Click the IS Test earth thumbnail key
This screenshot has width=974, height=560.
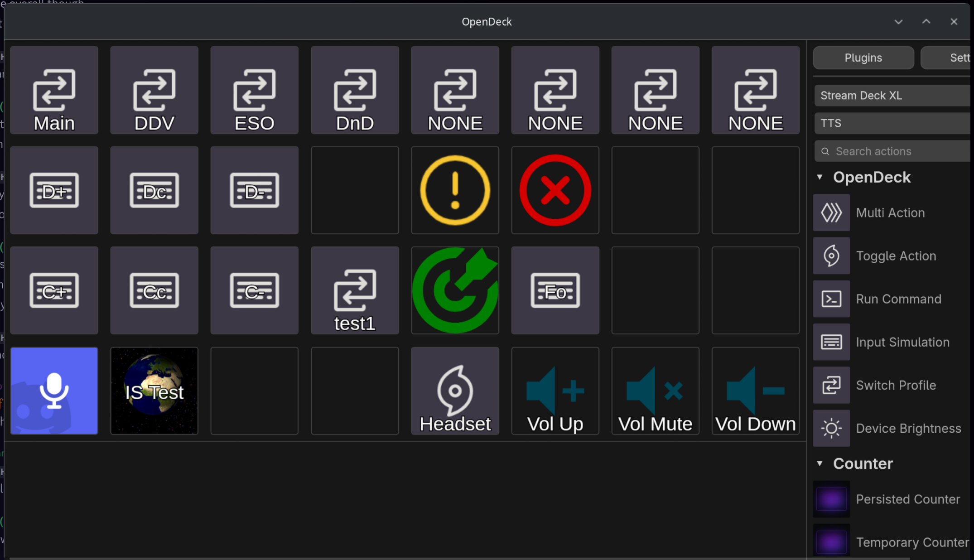154,391
